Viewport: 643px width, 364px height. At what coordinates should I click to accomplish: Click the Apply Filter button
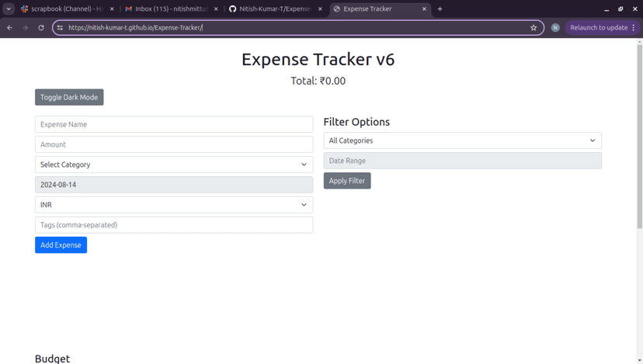347,181
